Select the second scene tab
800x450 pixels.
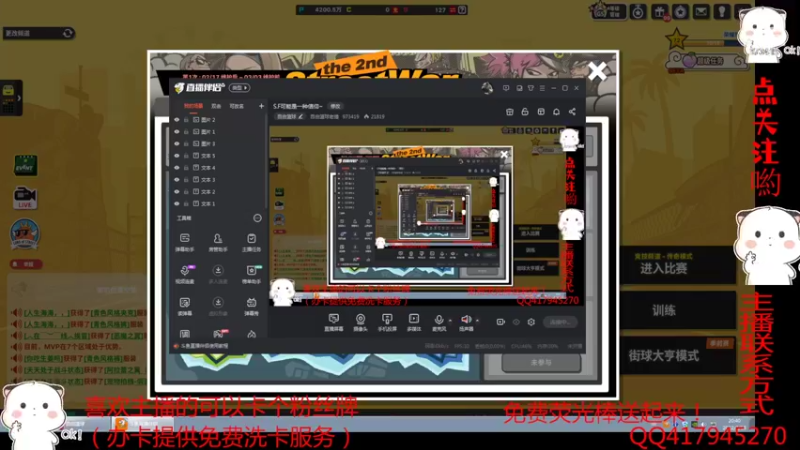[x=216, y=106]
